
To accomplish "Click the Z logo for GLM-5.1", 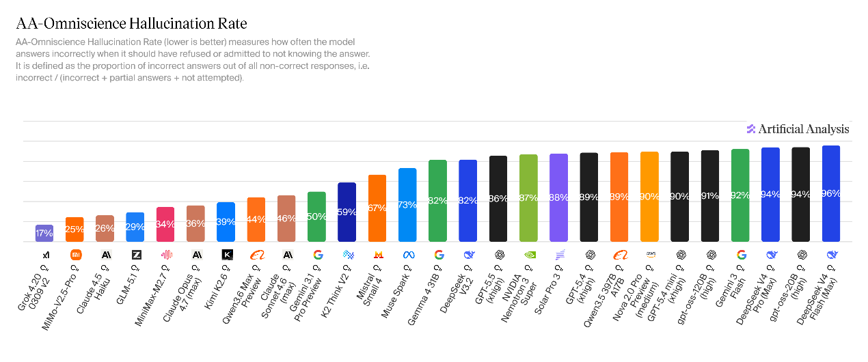I will [x=135, y=255].
